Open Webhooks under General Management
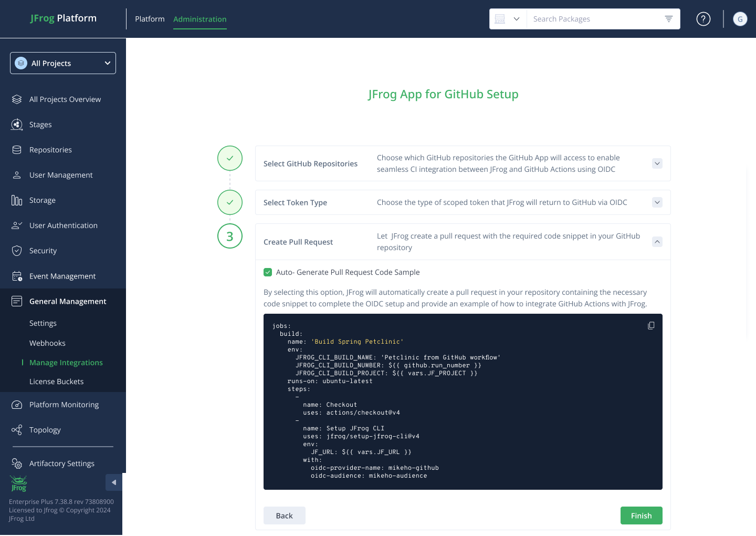The width and height of the screenshot is (756, 536). (x=47, y=343)
